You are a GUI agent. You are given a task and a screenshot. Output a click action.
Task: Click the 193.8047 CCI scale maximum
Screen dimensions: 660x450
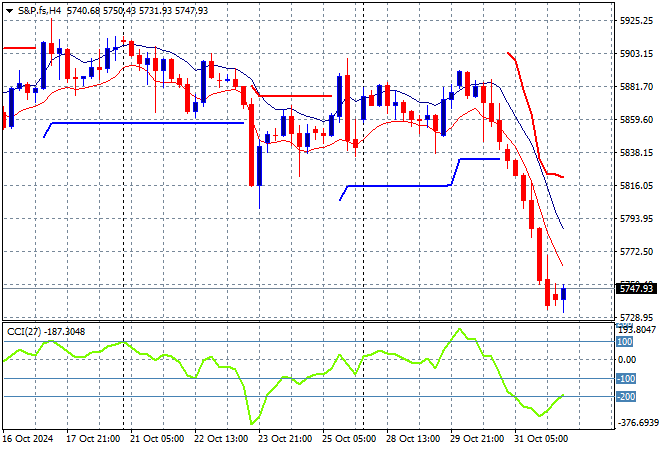click(x=636, y=330)
